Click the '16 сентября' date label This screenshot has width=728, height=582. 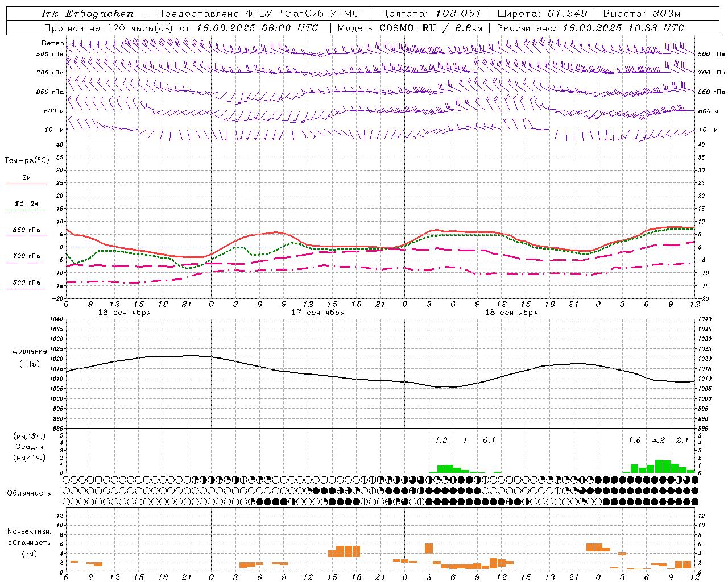click(x=125, y=313)
